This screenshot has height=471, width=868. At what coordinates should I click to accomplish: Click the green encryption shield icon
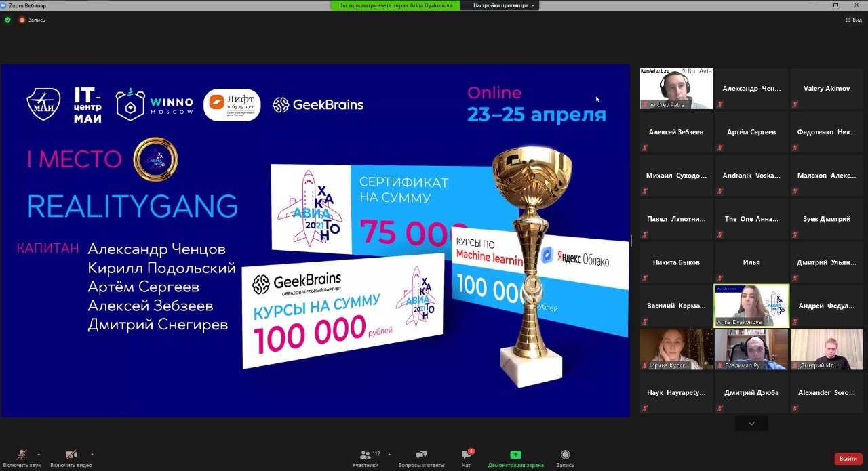tap(7, 20)
